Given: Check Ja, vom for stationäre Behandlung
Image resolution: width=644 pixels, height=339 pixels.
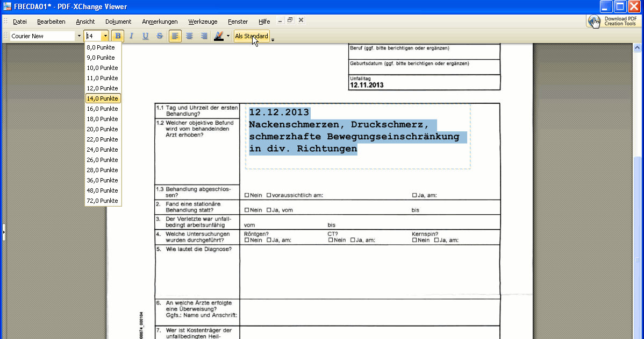Looking at the screenshot, I should pos(269,210).
